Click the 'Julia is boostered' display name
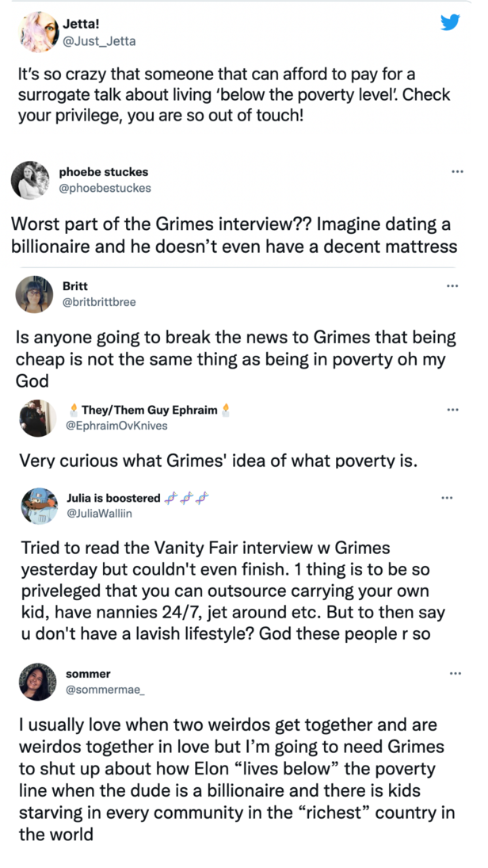Image resolution: width=488 pixels, height=868 pixels. 112,498
